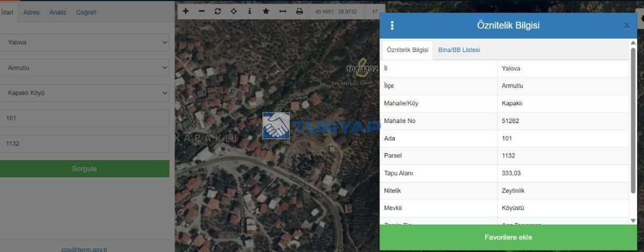Click the scrollbar down arrow in attribute table
This screenshot has height=252, width=644.
pyautogui.click(x=633, y=220)
